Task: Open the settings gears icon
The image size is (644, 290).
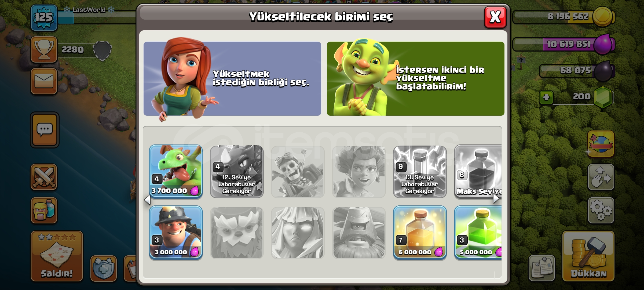Action: [x=601, y=210]
